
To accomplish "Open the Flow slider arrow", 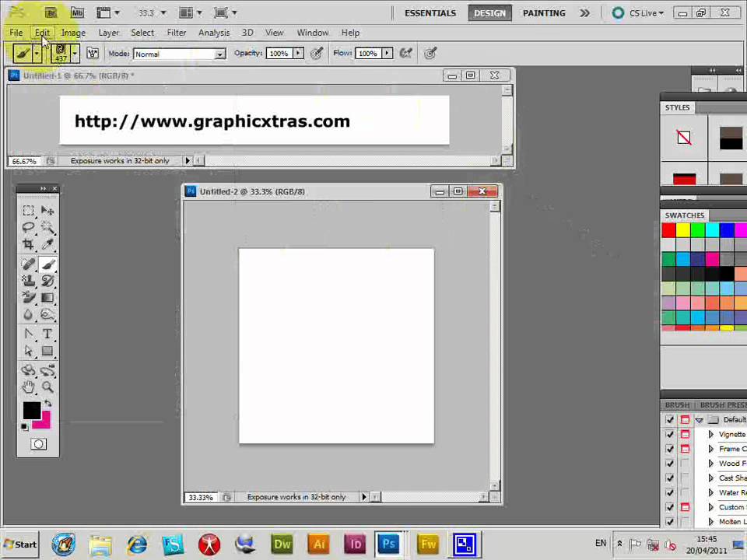I will (388, 54).
